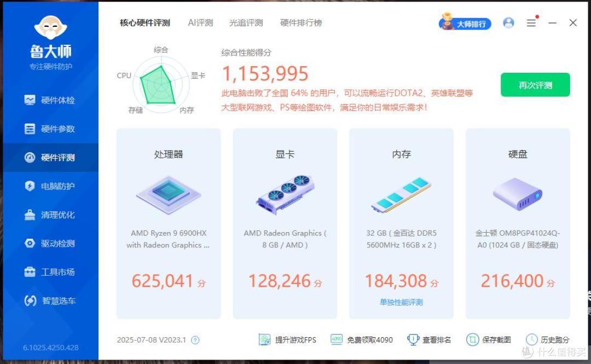The height and width of the screenshot is (364, 591).
Task: Click the 免费领取4090 icon
Action: pyautogui.click(x=337, y=339)
